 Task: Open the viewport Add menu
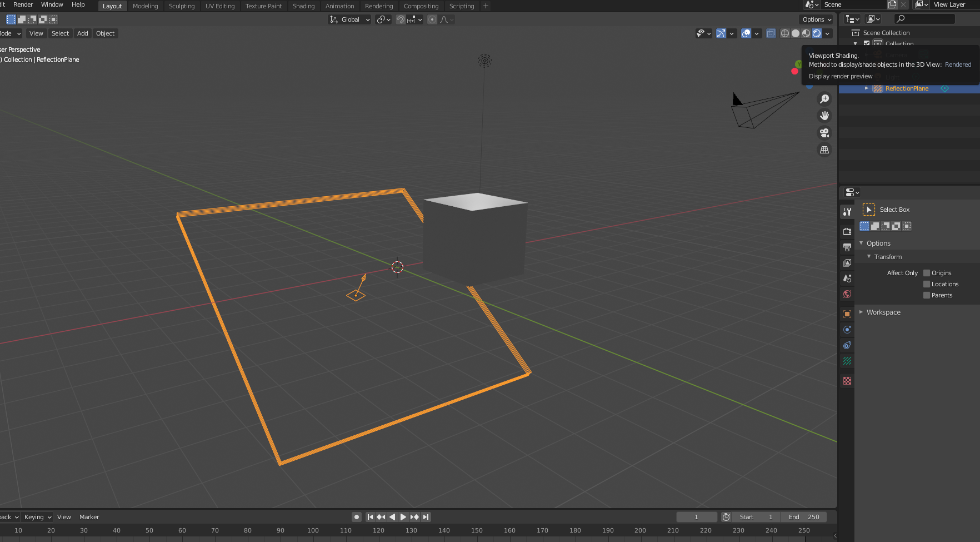pos(82,33)
